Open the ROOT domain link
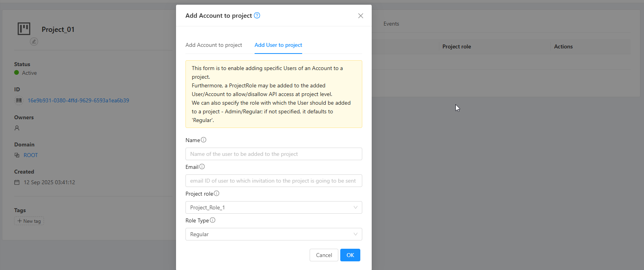 click(x=31, y=155)
